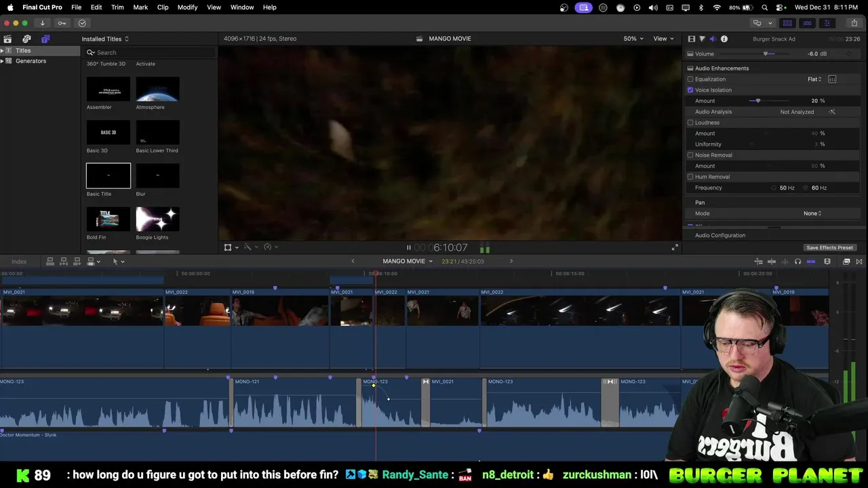Screen dimensions: 868x488
Task: Open the viewer transform tool dropdown
Action: [231, 247]
